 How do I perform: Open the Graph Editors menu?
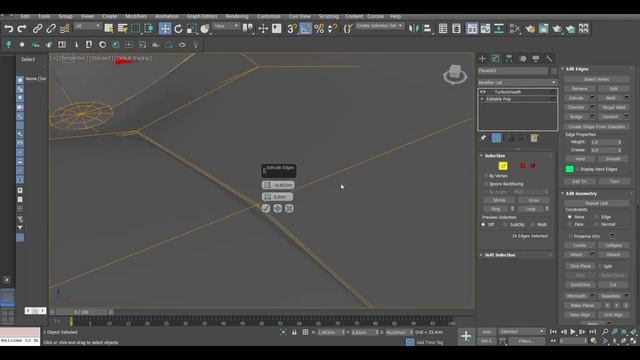point(202,16)
